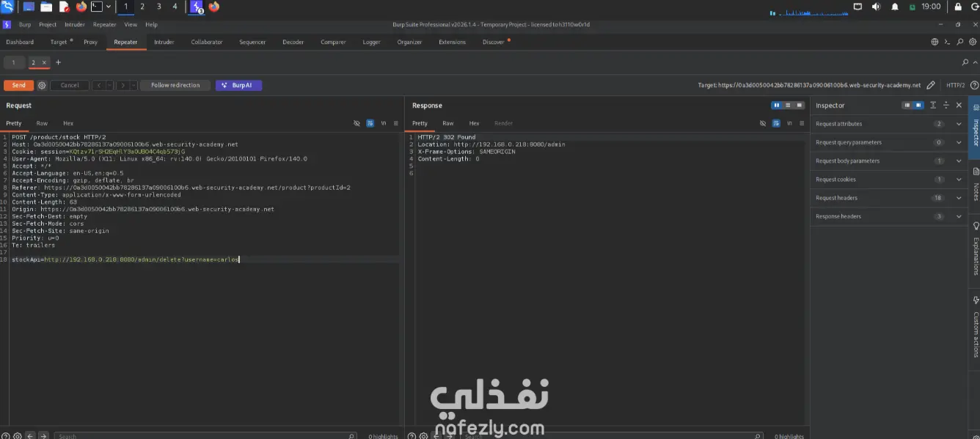Open the View menu
This screenshot has height=439, width=980.
point(131,24)
